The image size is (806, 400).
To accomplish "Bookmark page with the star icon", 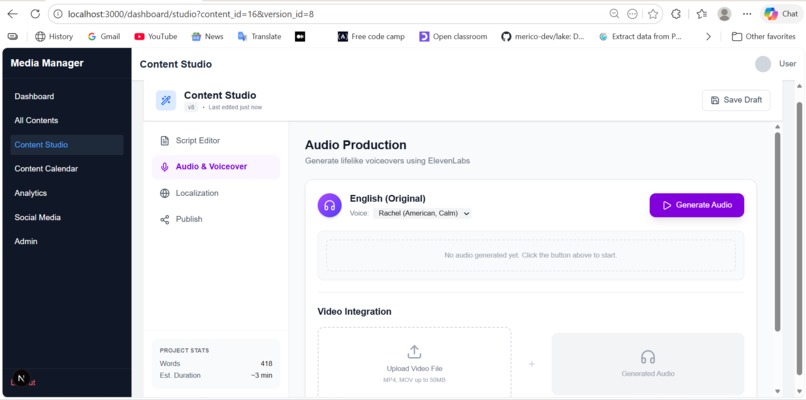I will tap(653, 14).
